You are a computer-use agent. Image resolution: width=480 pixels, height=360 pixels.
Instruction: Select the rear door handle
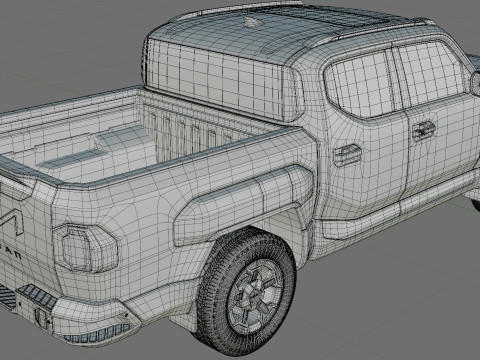tap(347, 155)
